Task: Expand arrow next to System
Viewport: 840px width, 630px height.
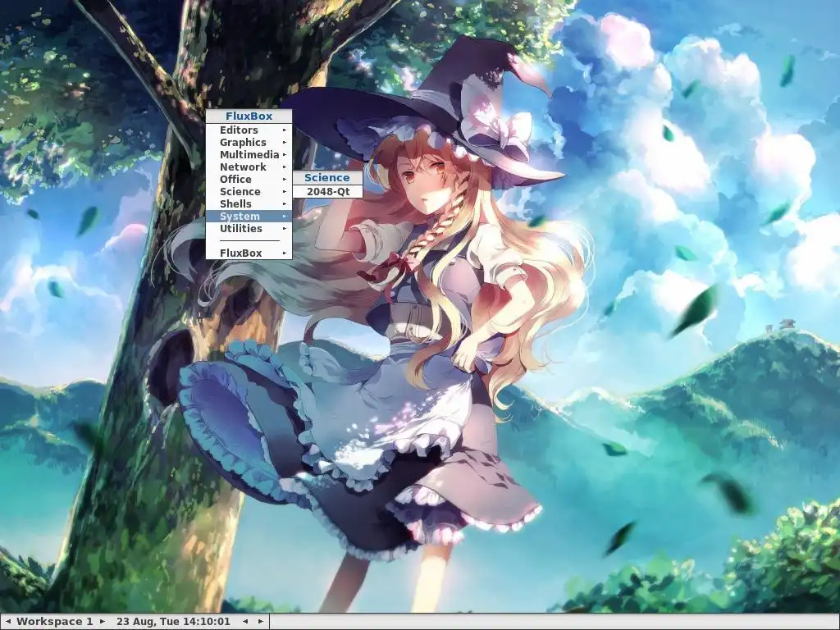Action: click(285, 217)
